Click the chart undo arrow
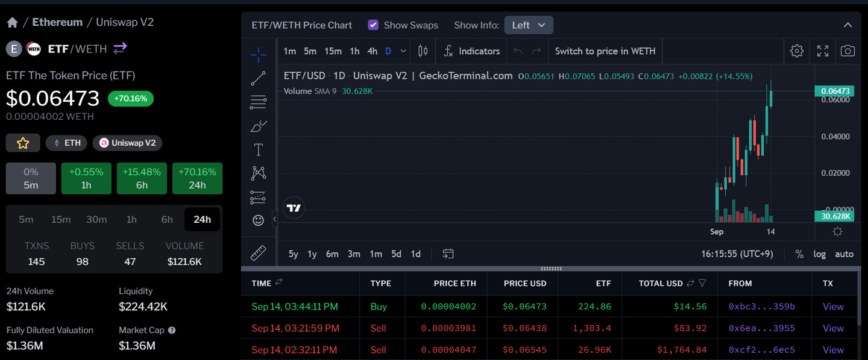Image resolution: width=868 pixels, height=360 pixels. click(x=518, y=51)
